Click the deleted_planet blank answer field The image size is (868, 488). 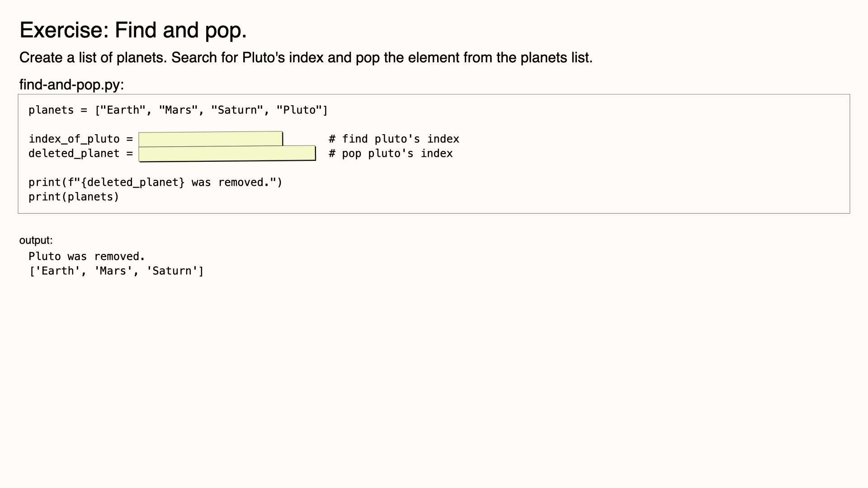click(227, 153)
